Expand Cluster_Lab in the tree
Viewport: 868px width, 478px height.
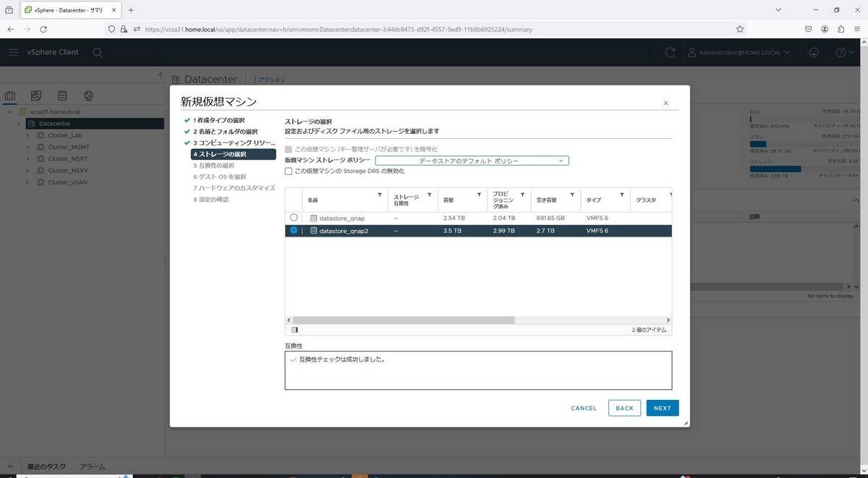(27, 135)
